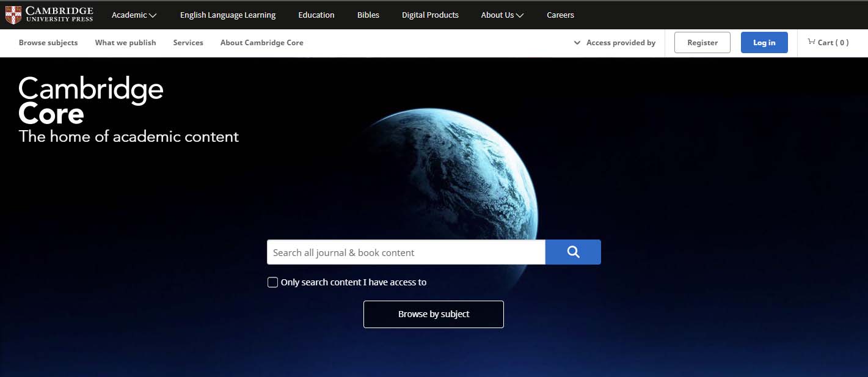Open the Browse subjects link
This screenshot has height=377, width=868.
(x=48, y=43)
